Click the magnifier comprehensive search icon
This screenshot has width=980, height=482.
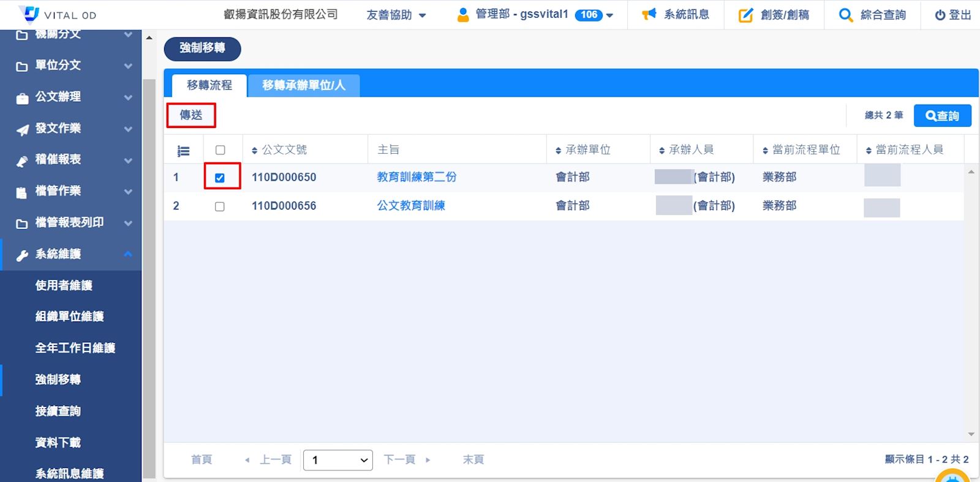point(845,15)
